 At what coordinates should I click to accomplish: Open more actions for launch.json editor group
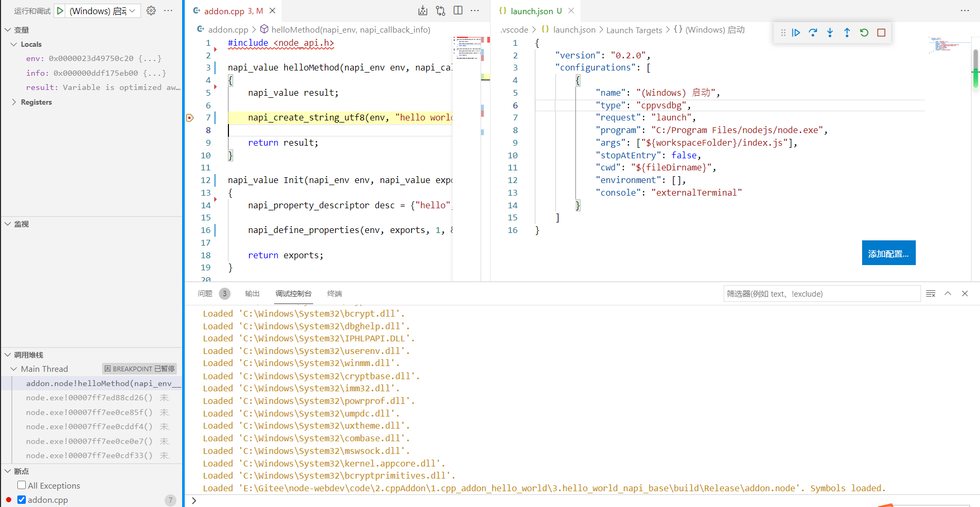[x=965, y=11]
